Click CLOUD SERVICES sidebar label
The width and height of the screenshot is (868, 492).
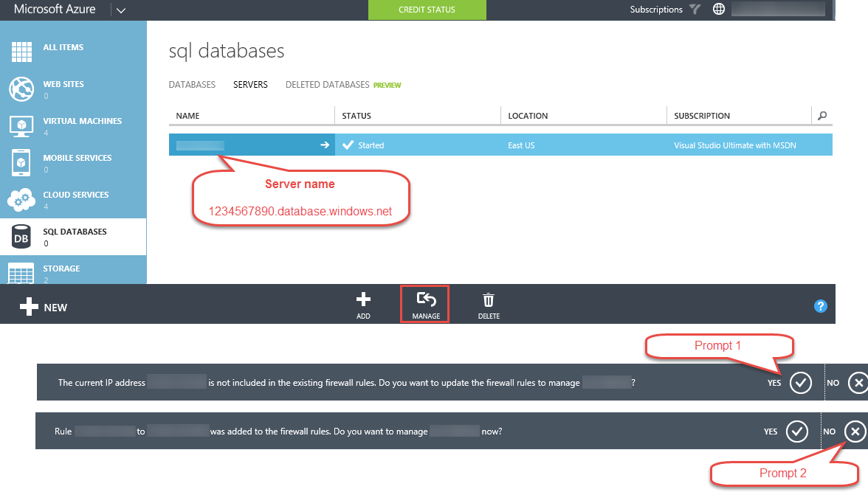pyautogui.click(x=76, y=194)
